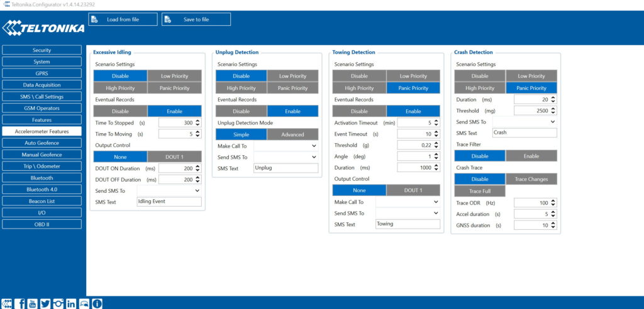The image size is (644, 309).
Task: Go to the Features section
Action: [42, 120]
